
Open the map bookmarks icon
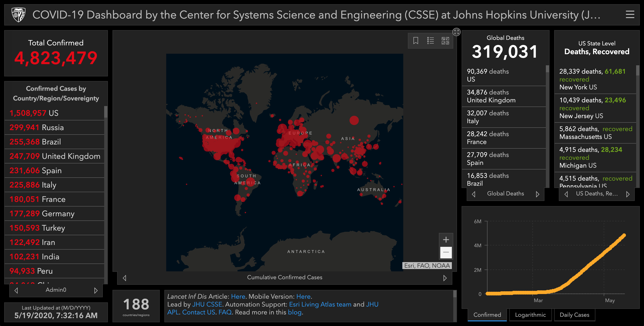[416, 41]
